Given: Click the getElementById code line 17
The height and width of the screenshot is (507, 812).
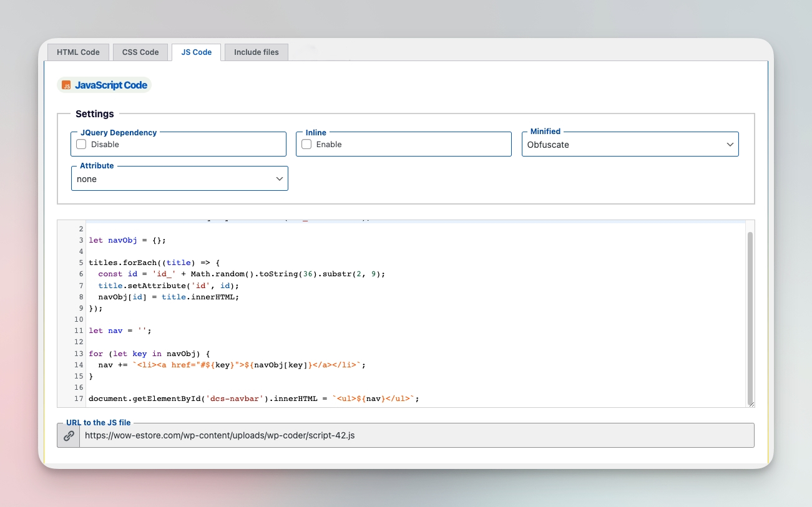Looking at the screenshot, I should pos(253,398).
